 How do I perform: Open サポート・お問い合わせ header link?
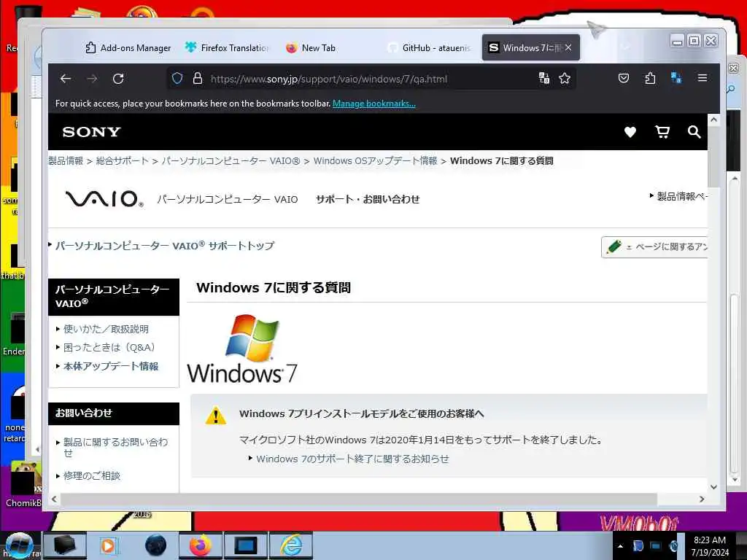368,199
